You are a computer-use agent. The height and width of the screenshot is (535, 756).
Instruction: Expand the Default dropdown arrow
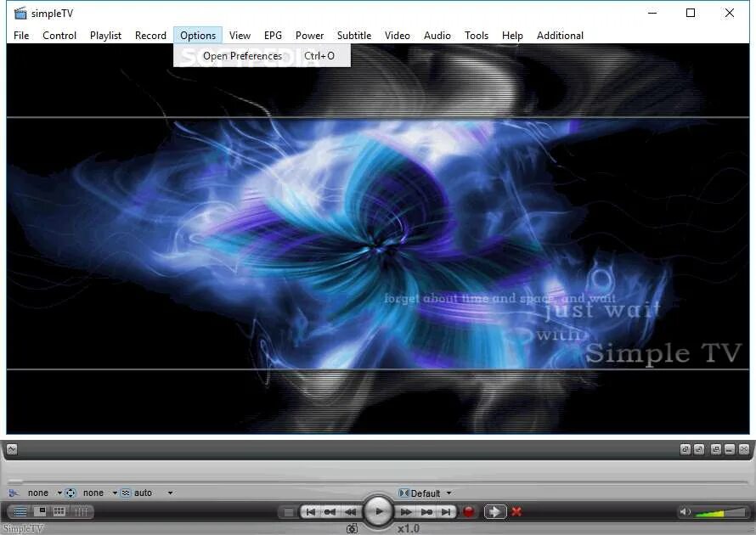pyautogui.click(x=449, y=493)
